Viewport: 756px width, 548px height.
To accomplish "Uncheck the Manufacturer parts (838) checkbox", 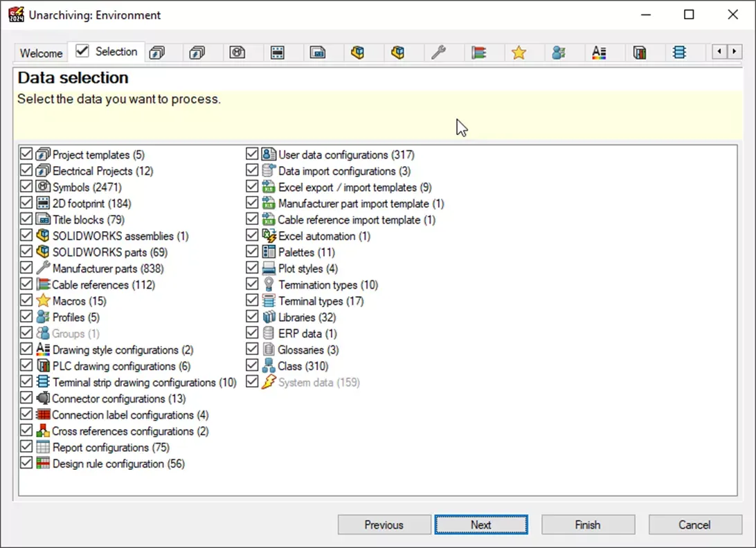I will (26, 268).
